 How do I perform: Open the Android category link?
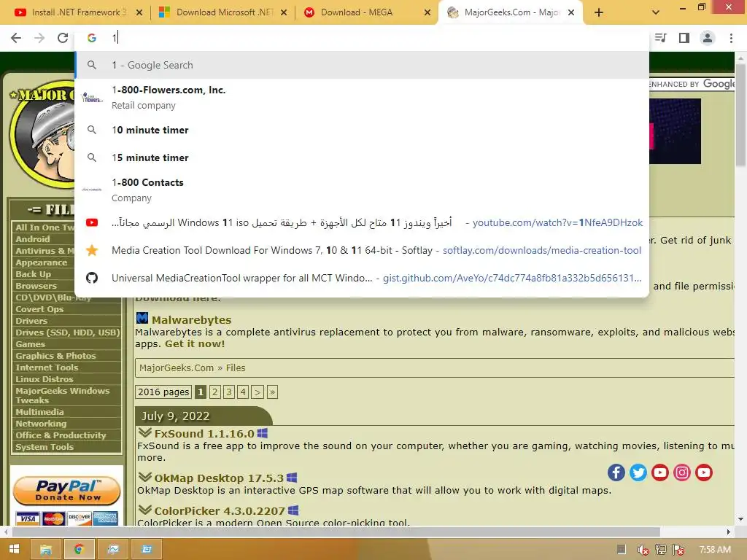click(32, 239)
